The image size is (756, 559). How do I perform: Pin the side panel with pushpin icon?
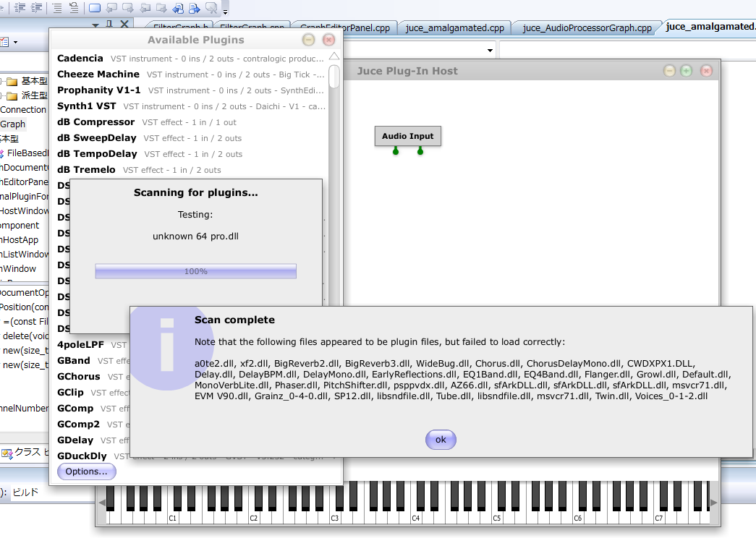109,25
